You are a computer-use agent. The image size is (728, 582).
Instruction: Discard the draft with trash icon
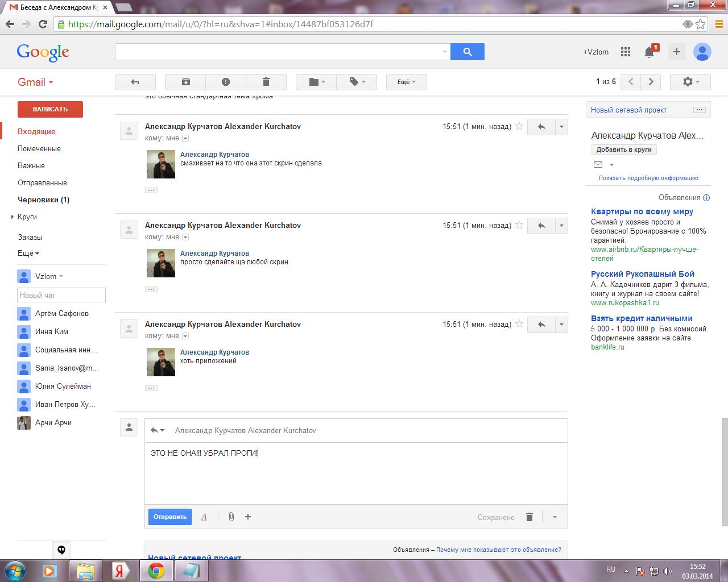click(530, 517)
